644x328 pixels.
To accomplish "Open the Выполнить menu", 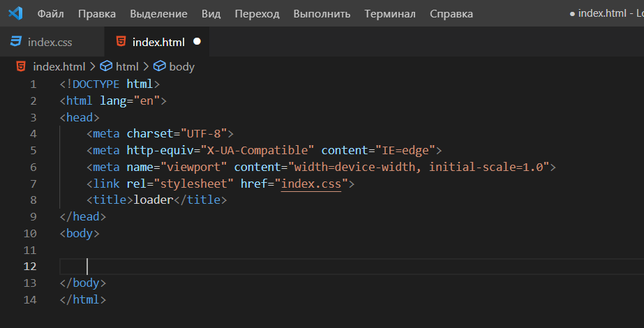I will [322, 13].
